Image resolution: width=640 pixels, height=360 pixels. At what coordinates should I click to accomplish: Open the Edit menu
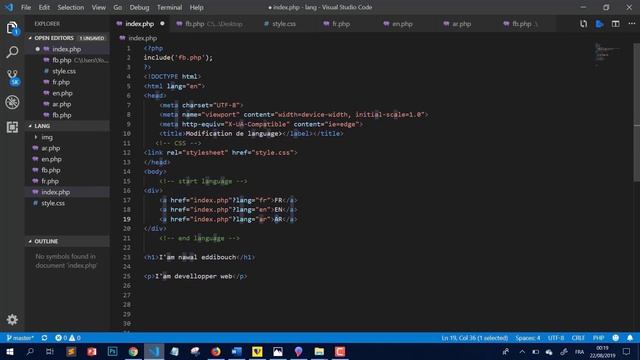click(x=44, y=7)
